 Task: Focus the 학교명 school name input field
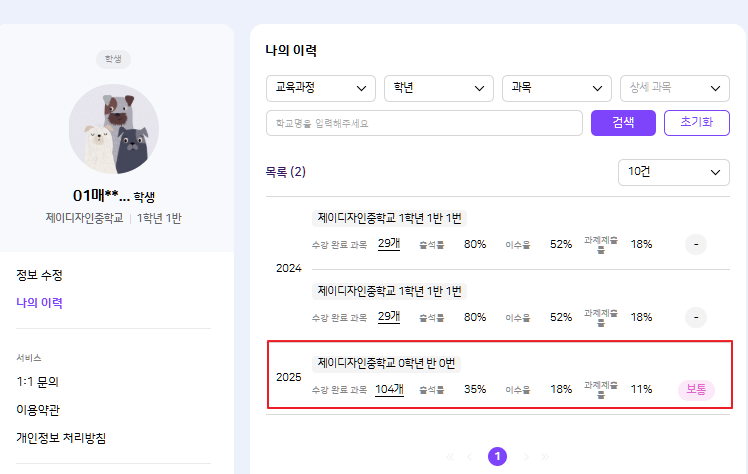pos(424,123)
